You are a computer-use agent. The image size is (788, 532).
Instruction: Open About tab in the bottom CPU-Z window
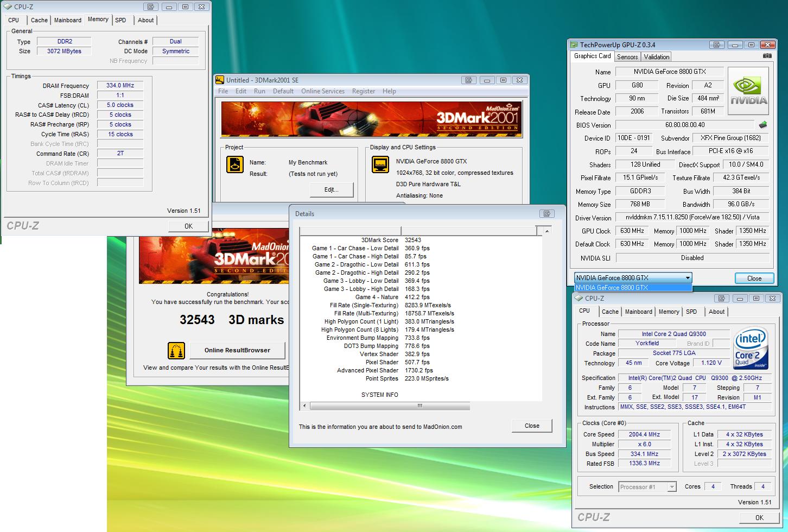pyautogui.click(x=716, y=312)
